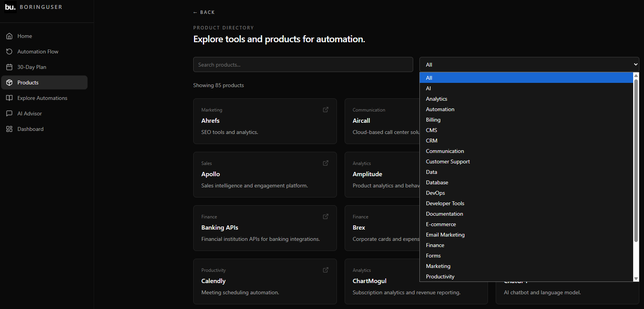Choose CRM category option
644x309 pixels.
point(526,141)
